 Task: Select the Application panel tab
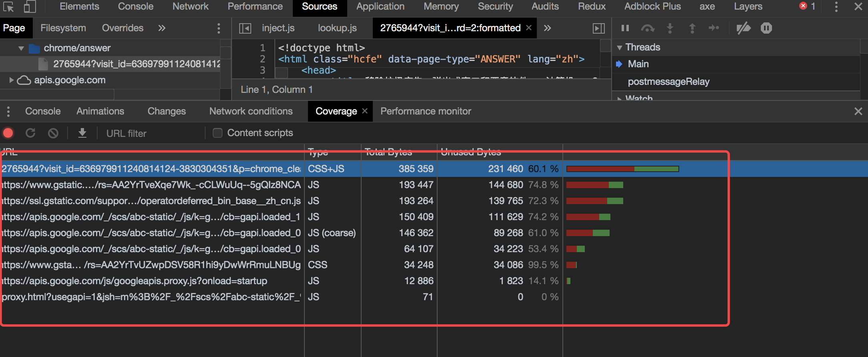tap(380, 6)
